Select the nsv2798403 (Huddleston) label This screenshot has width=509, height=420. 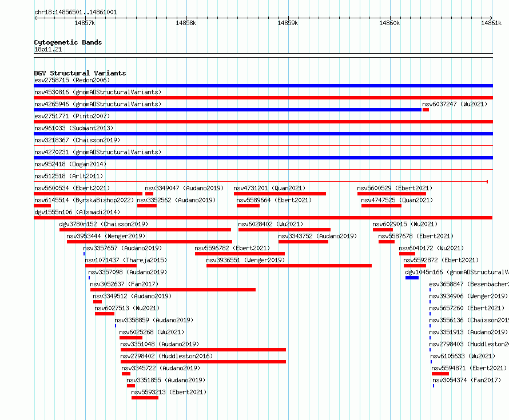[469, 344]
